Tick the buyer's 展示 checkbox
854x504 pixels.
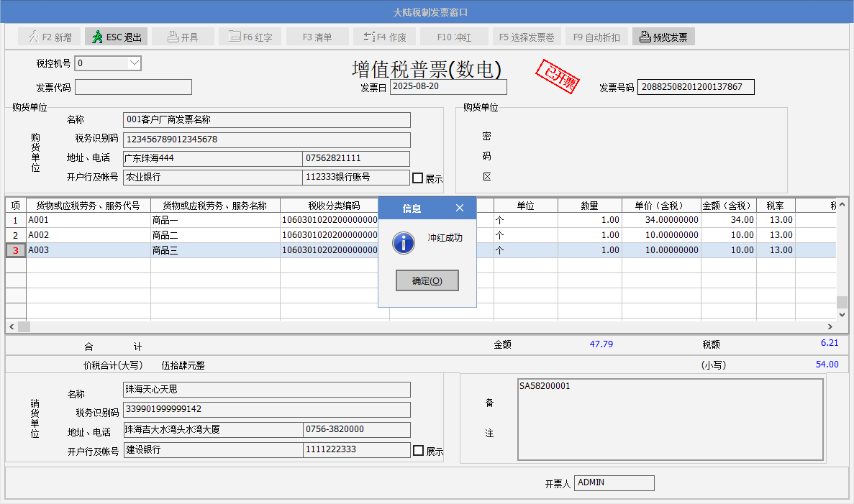pos(417,178)
